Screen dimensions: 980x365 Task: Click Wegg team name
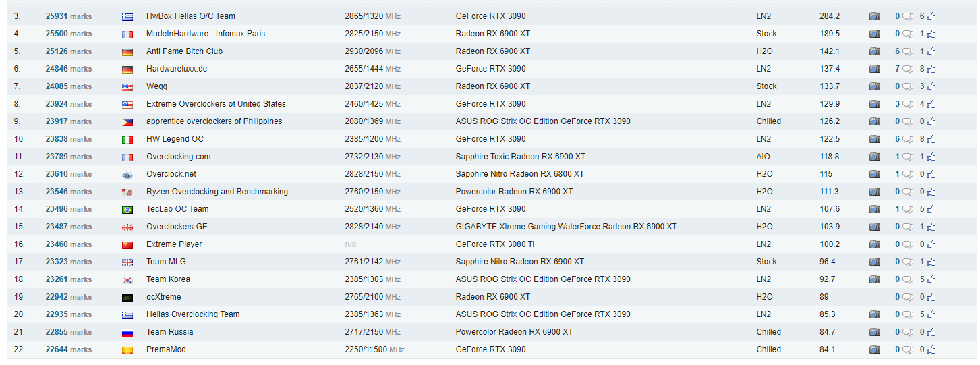(156, 86)
